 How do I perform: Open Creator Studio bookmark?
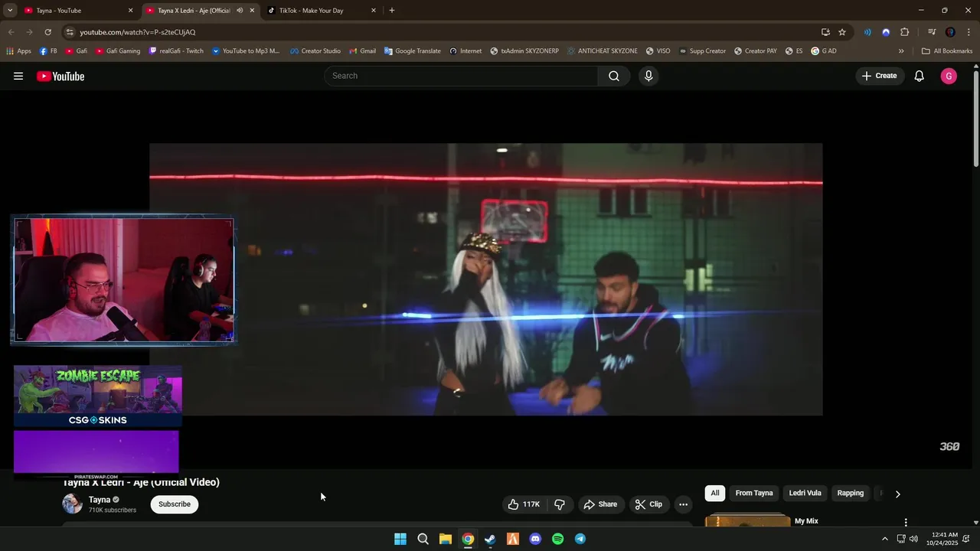coord(315,51)
